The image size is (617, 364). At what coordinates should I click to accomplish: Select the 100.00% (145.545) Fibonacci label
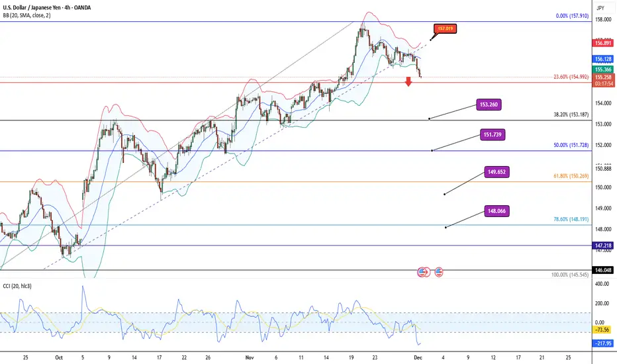pos(570,275)
